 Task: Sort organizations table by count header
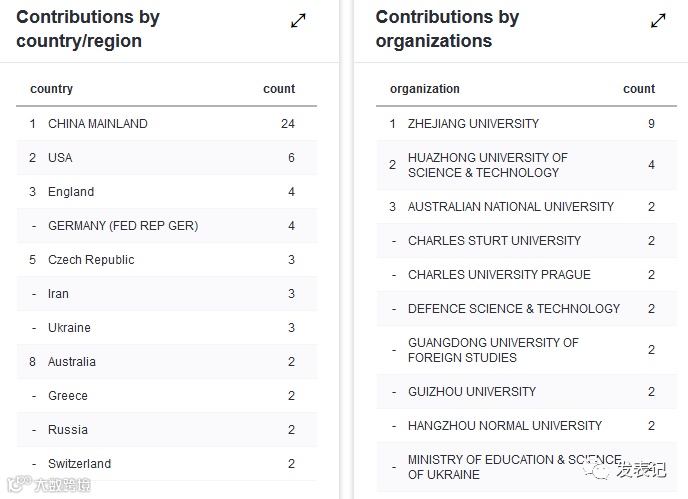639,89
